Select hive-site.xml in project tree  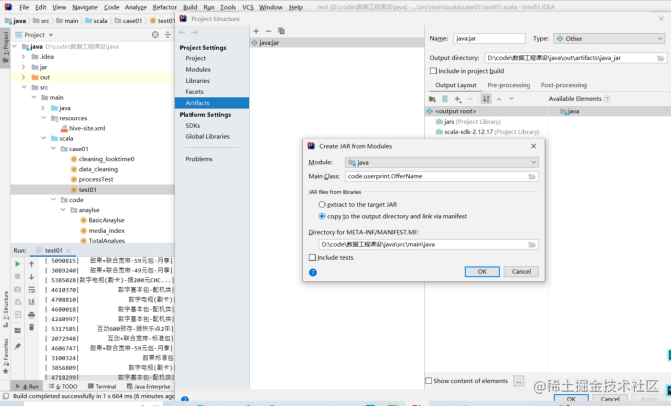[x=87, y=128]
